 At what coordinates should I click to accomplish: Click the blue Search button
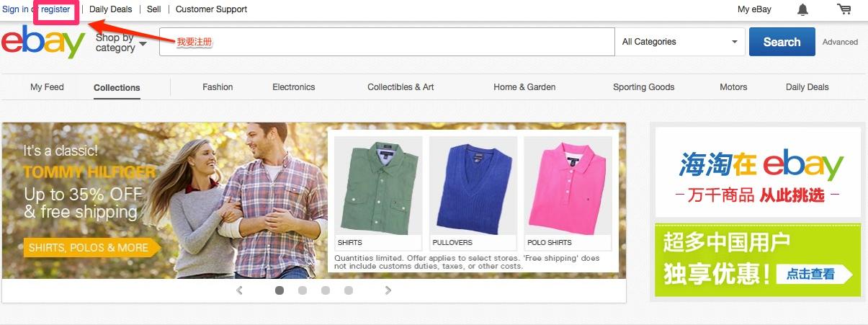point(782,42)
